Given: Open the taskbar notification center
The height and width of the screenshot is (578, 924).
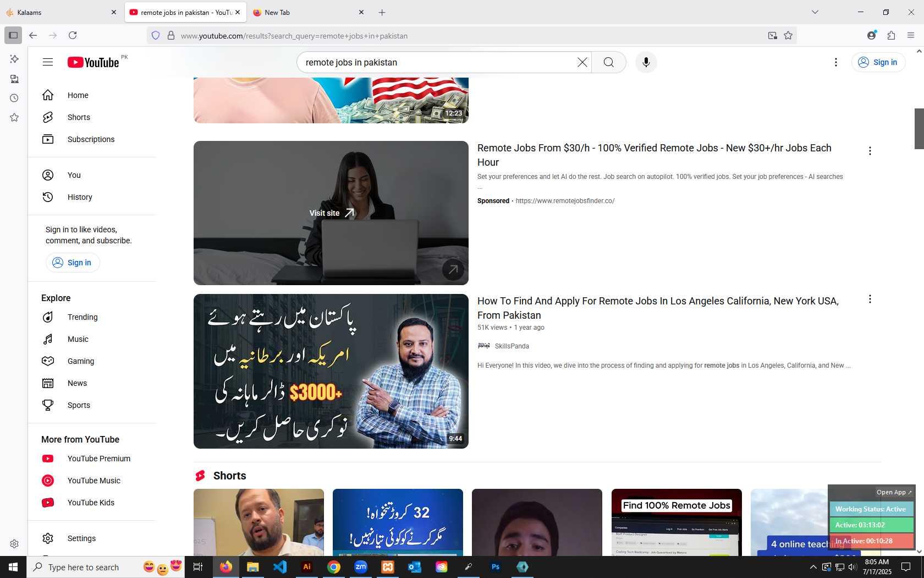Looking at the screenshot, I should tap(906, 567).
